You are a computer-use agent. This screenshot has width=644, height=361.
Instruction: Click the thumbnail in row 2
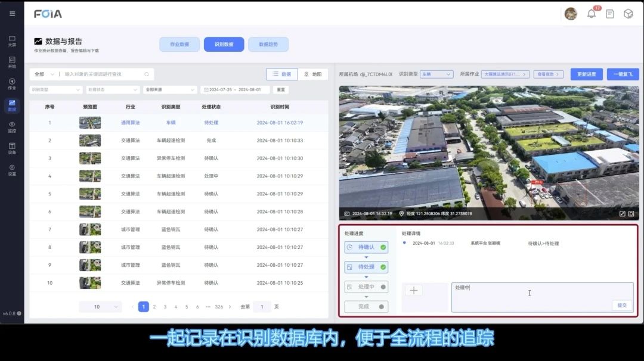coord(90,141)
